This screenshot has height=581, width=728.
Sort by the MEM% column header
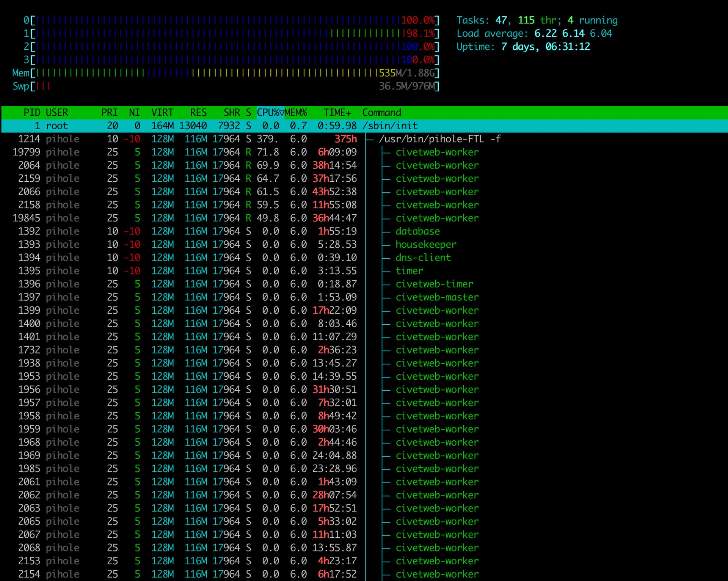296,113
